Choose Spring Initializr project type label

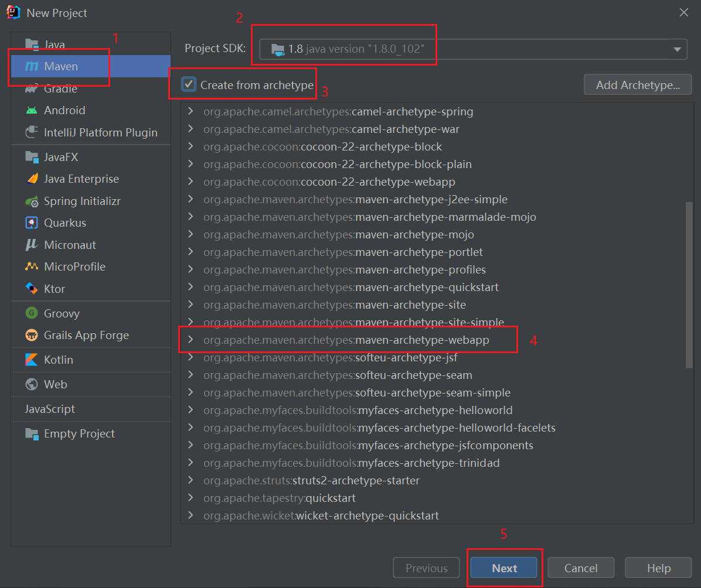click(82, 201)
